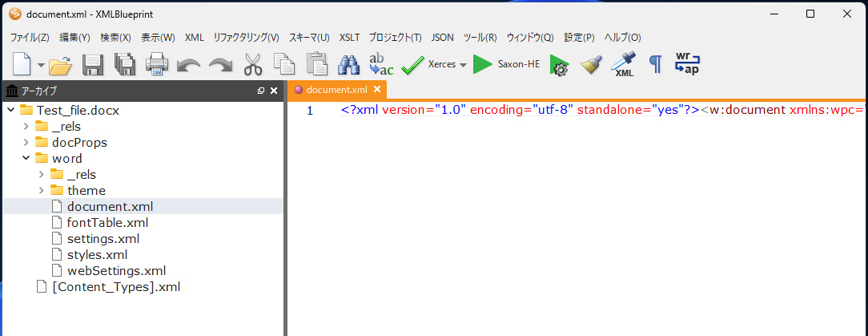Click the encoding="utf-8" attribute text

click(521, 110)
